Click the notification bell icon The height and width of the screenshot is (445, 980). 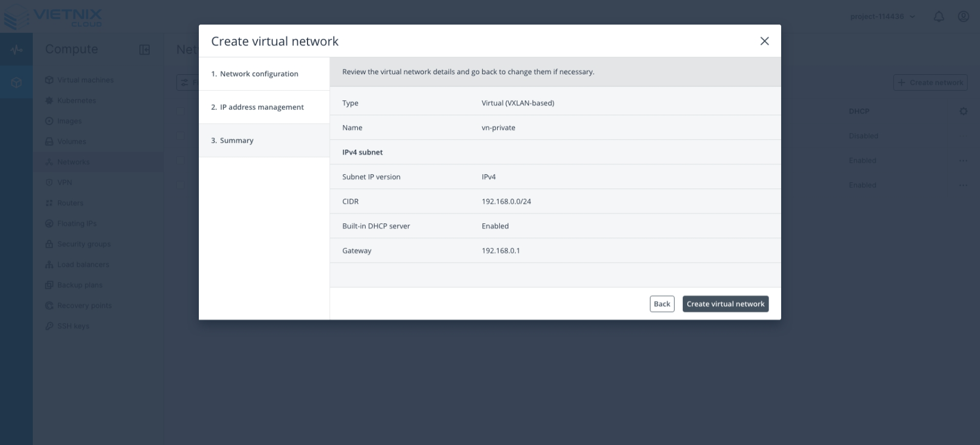click(938, 17)
